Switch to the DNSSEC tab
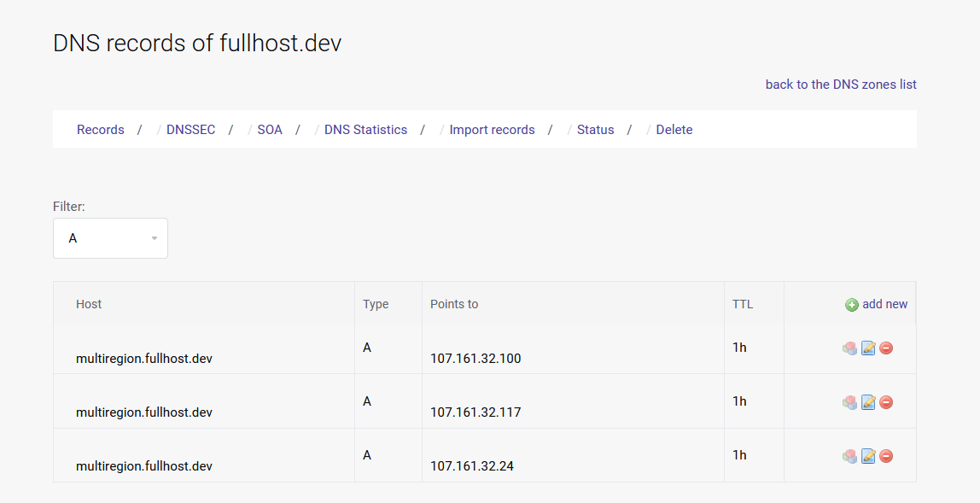Image resolution: width=980 pixels, height=503 pixels. click(x=190, y=130)
